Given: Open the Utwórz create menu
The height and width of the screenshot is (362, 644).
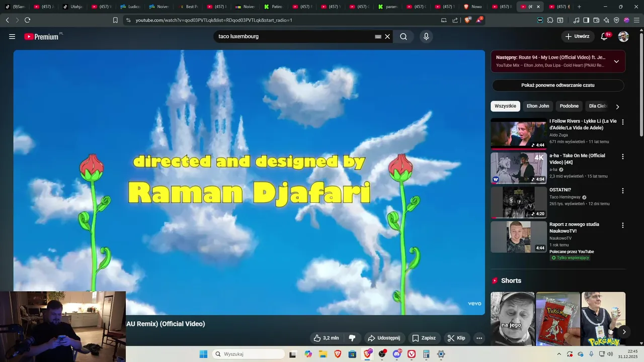Looking at the screenshot, I should click(578, 37).
